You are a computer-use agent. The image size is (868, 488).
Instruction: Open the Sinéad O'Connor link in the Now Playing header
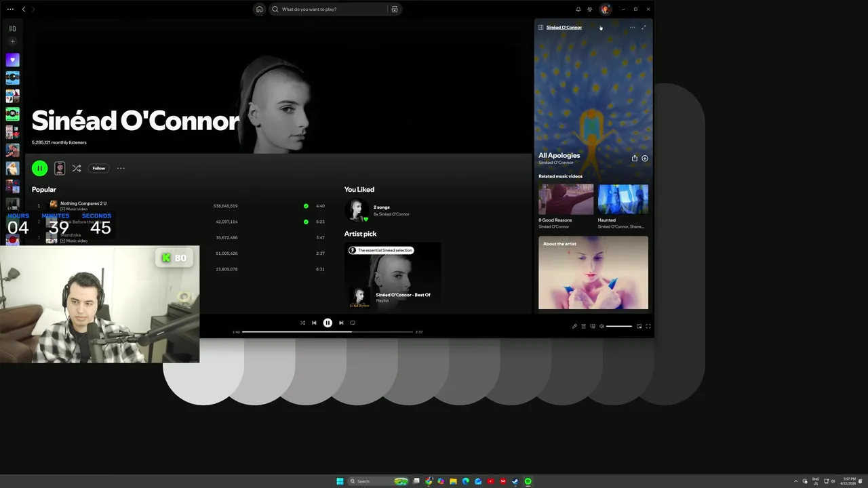point(564,27)
